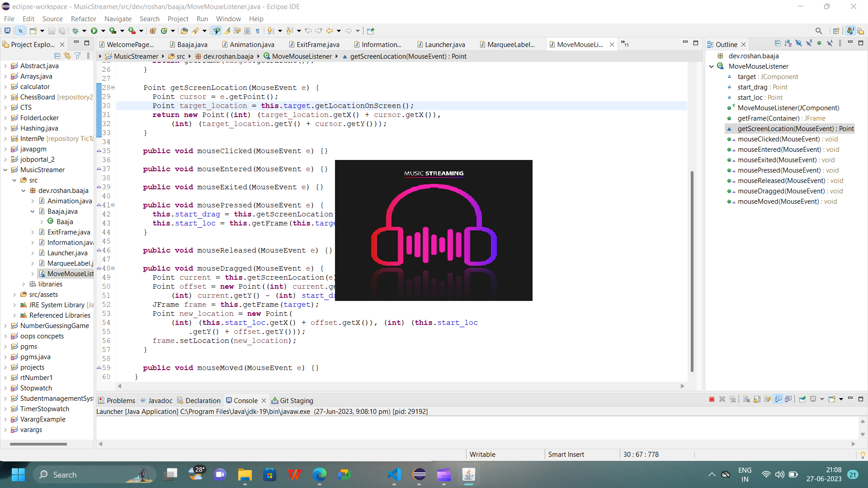Click the Project Explorer horizontal scrollbar thumb

[38, 444]
